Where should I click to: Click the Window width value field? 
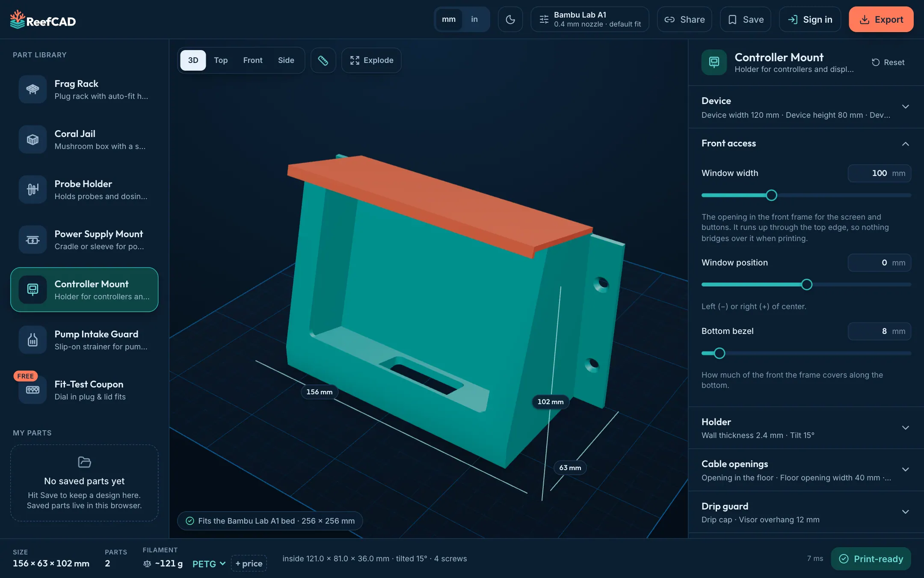point(880,173)
